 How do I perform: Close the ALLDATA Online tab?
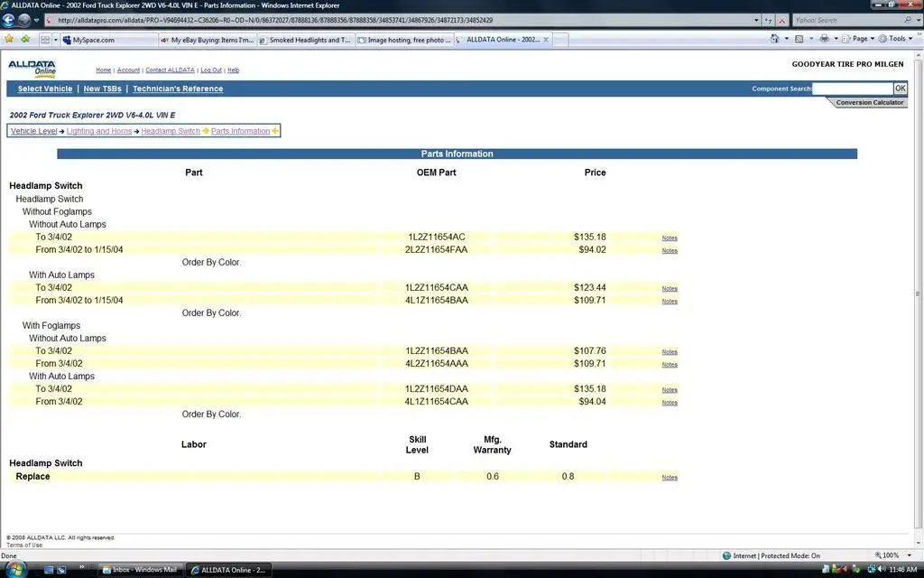point(546,40)
